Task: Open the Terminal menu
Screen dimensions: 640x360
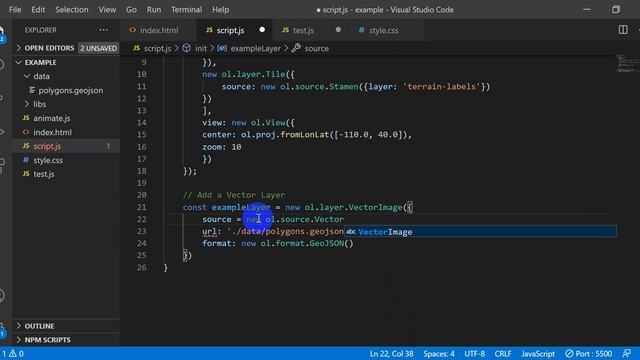Action: click(x=186, y=9)
